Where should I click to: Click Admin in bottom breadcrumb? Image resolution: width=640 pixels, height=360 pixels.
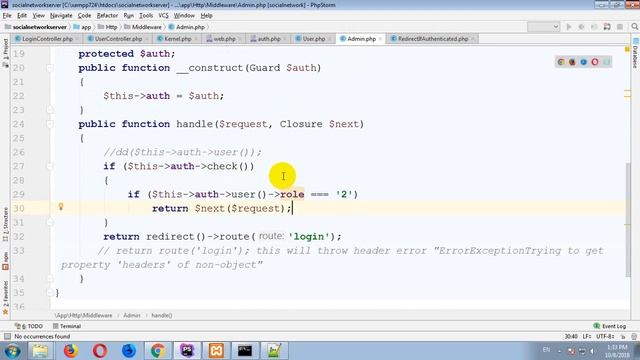[x=131, y=316]
